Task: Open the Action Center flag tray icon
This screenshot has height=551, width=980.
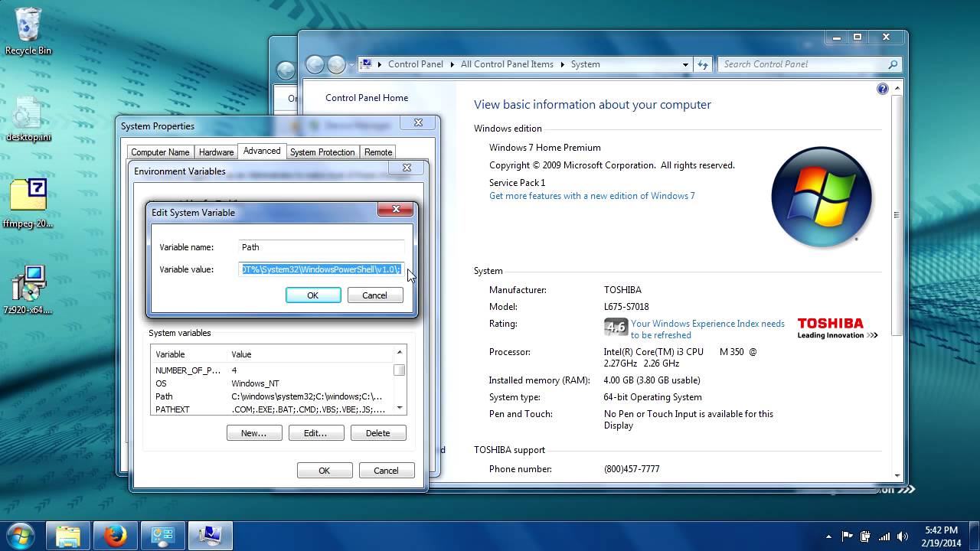Action: (848, 536)
